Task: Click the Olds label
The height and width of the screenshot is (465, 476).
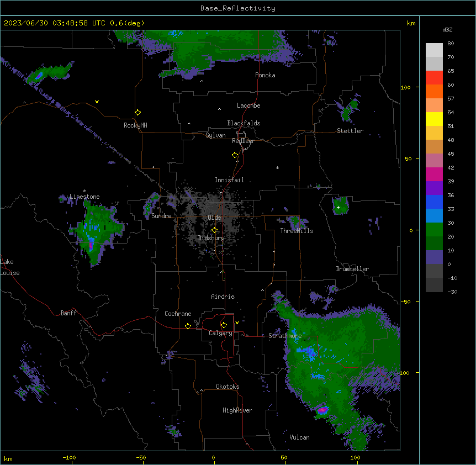Action: pyautogui.click(x=214, y=218)
